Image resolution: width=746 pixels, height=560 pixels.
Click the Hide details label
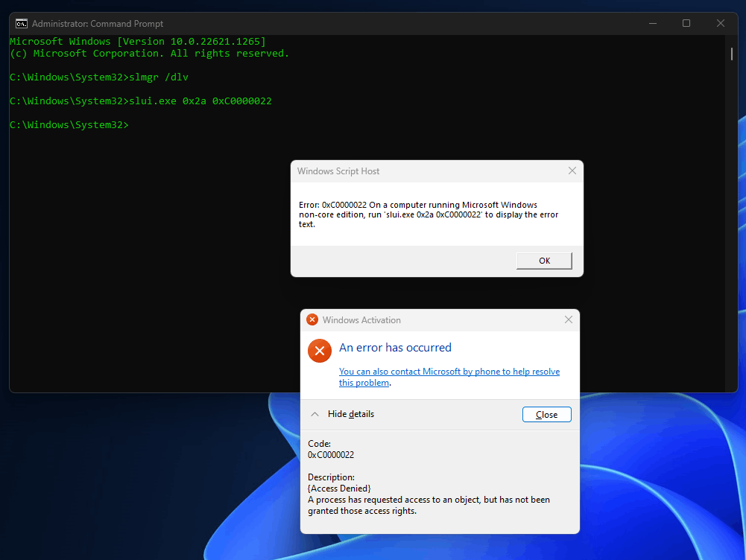click(x=350, y=414)
